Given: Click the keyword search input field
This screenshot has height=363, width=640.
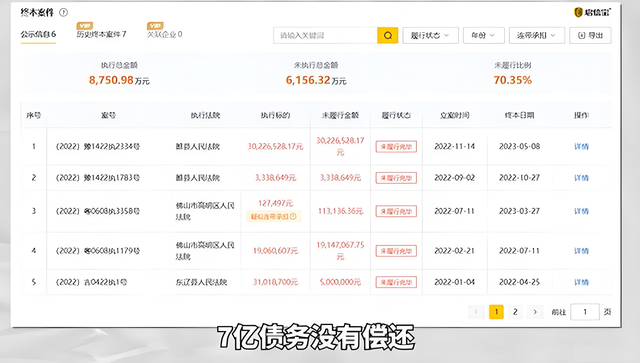Looking at the screenshot, I should (325, 36).
